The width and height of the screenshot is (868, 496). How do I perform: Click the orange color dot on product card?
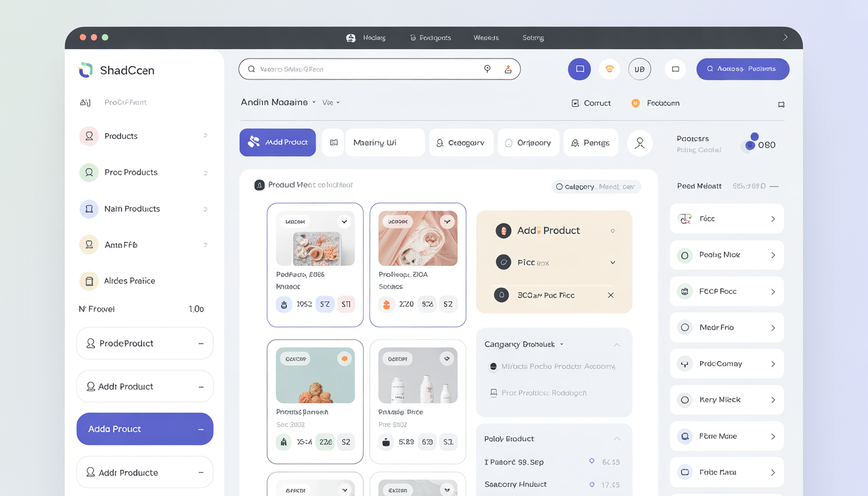click(344, 358)
